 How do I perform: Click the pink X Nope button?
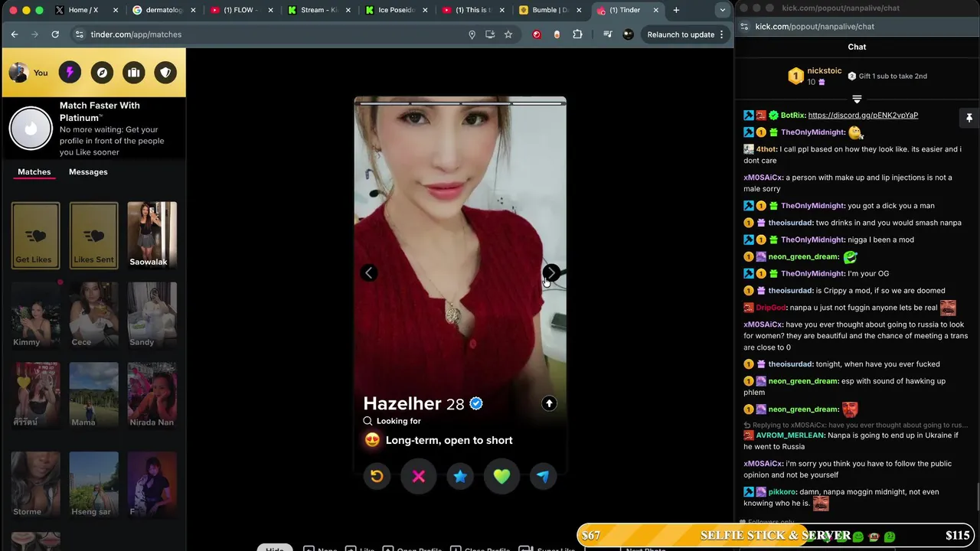click(419, 477)
